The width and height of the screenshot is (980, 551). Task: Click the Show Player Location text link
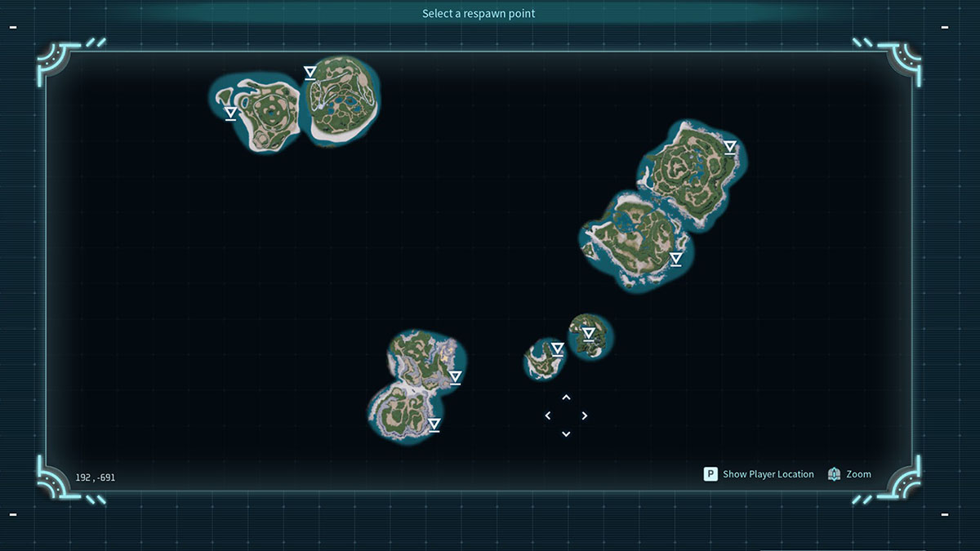pos(768,474)
